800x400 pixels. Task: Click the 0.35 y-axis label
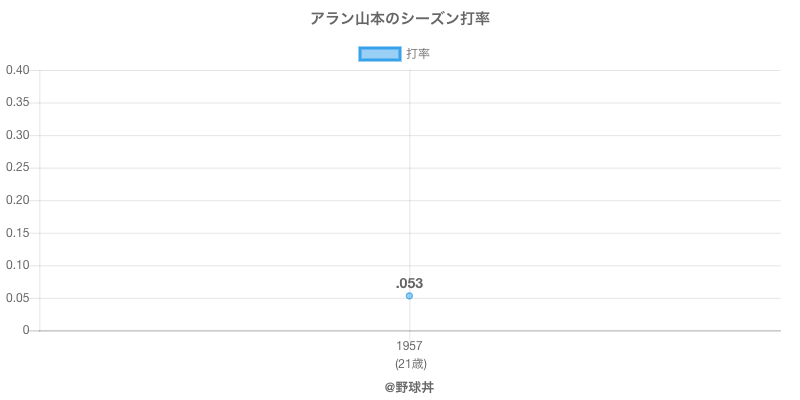[x=18, y=103]
